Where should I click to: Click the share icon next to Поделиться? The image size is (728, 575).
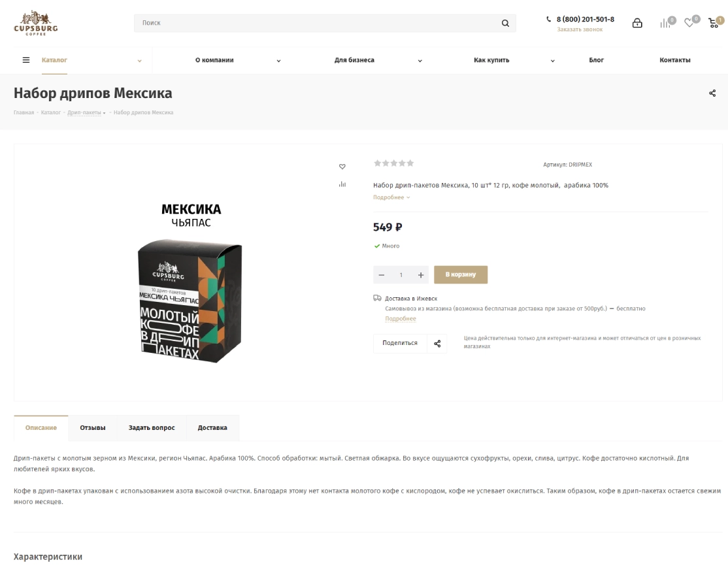[x=437, y=344]
